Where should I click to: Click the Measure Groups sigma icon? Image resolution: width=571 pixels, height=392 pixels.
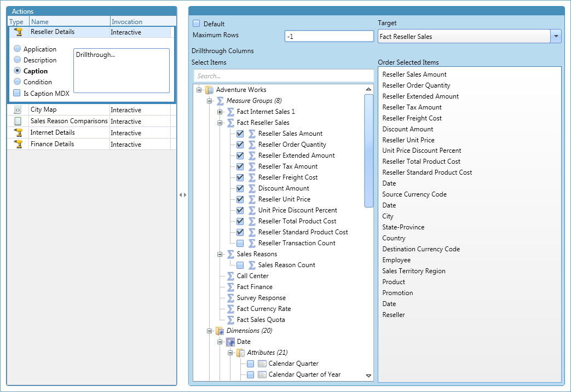tap(220, 101)
